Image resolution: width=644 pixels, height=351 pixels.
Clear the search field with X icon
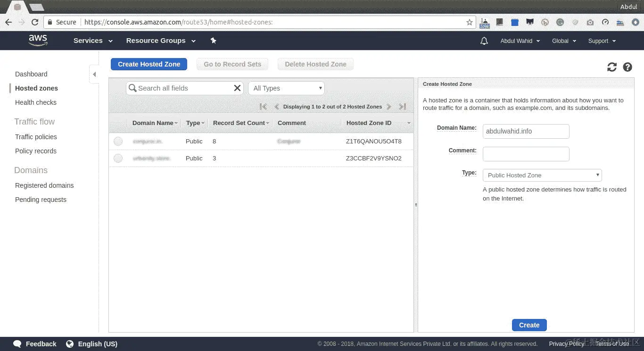(237, 88)
